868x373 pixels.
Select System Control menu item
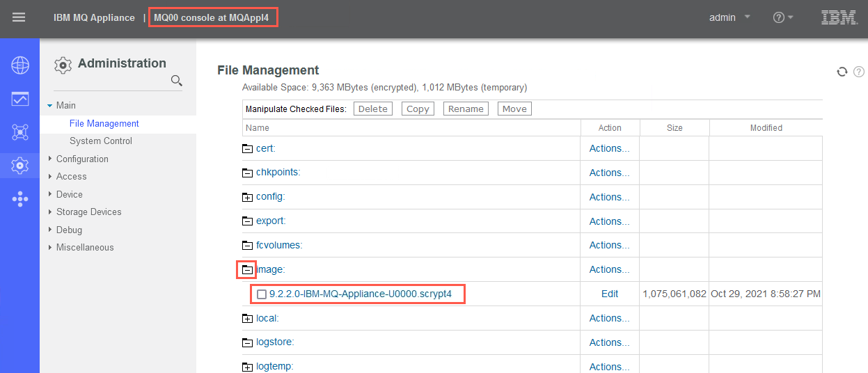pos(101,141)
